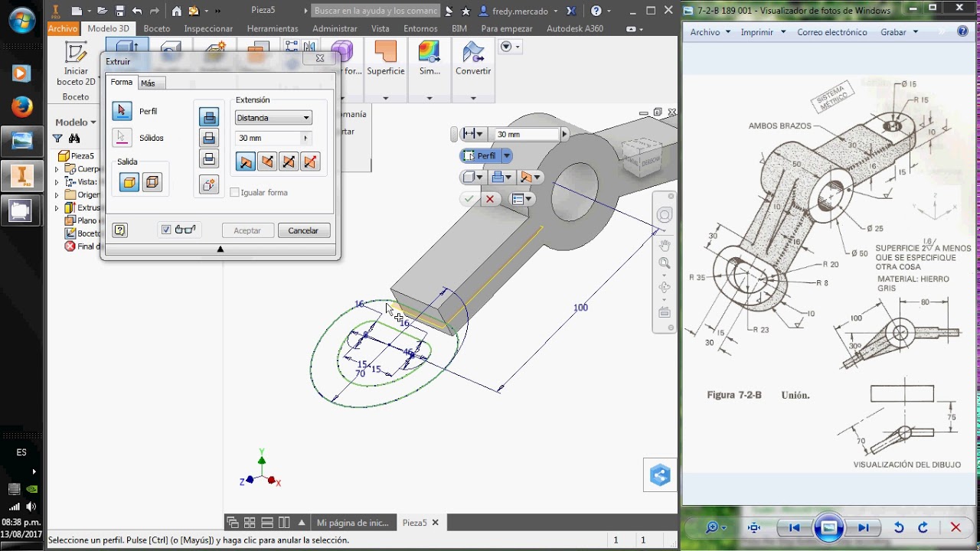This screenshot has width=980, height=551.
Task: Select the Perfil profile picker button
Action: [122, 111]
